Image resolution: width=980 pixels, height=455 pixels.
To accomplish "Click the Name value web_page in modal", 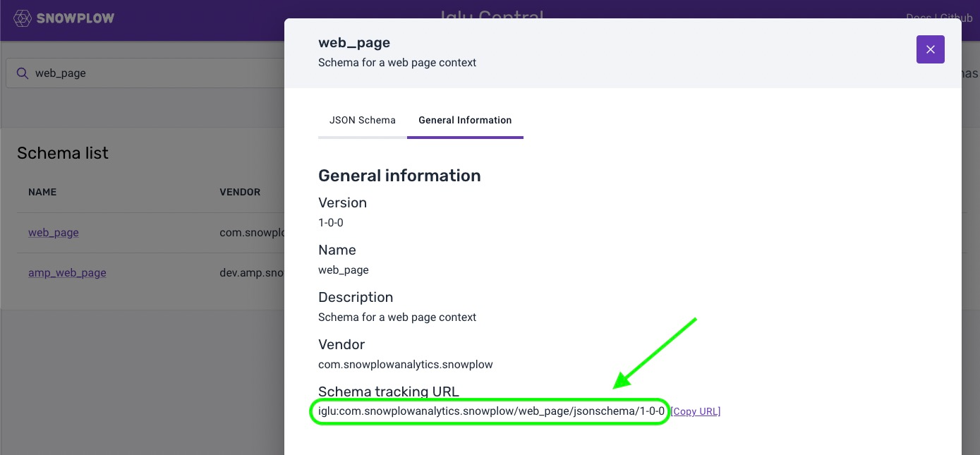I will 344,270.
